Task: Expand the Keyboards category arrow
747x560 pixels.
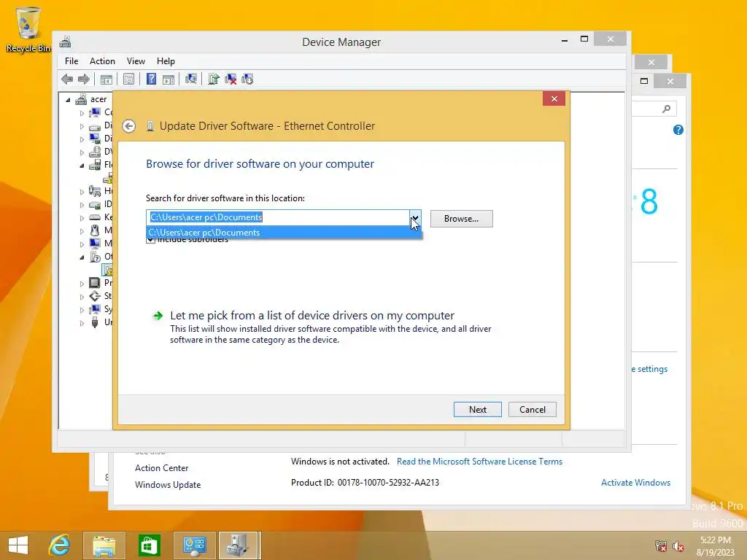Action: pyautogui.click(x=82, y=218)
